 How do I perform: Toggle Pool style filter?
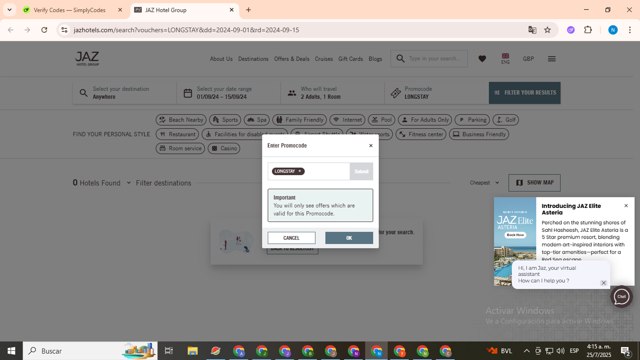pos(382,120)
